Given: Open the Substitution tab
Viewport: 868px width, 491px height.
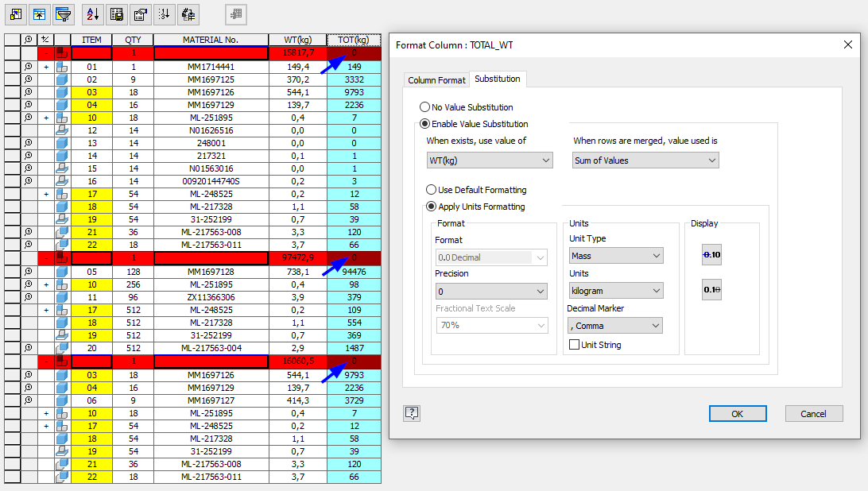Looking at the screenshot, I should click(498, 79).
